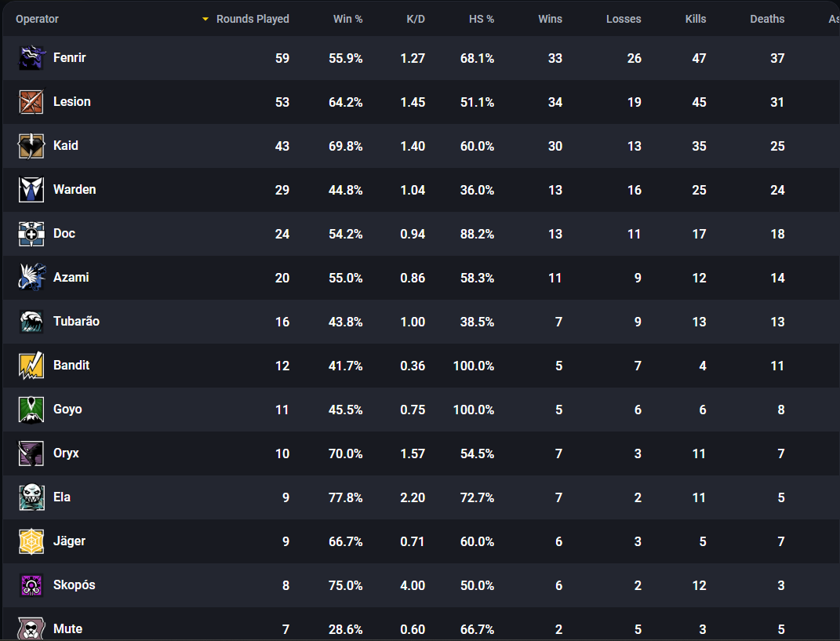
Task: Sort by Kills column header
Action: [696, 19]
